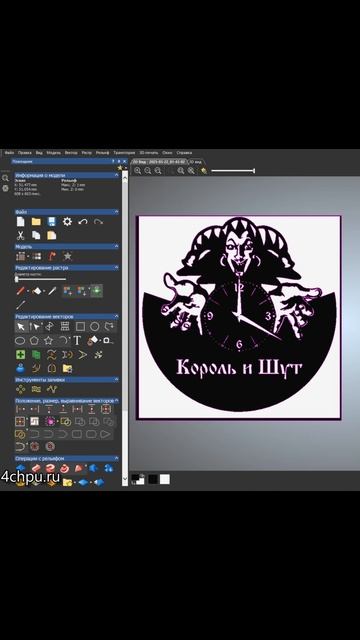The image size is (360, 640).
Task: Pick the star vector tool
Action: point(49,340)
